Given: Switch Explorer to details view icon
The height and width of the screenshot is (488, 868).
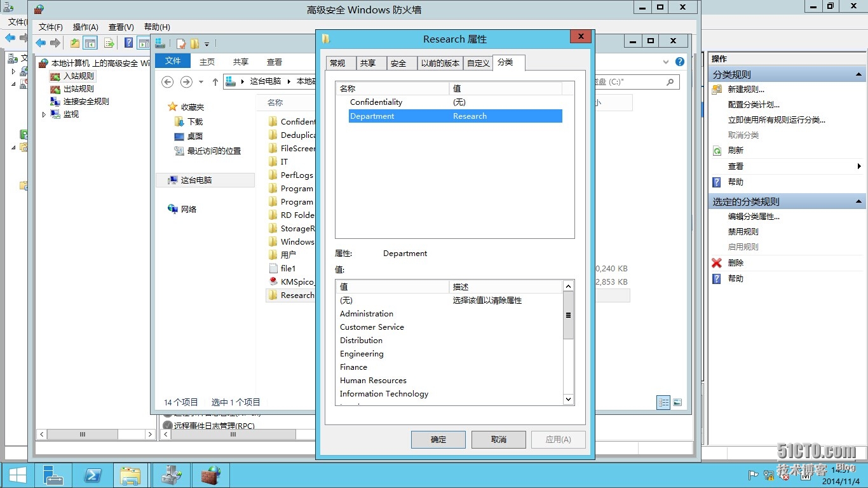Looking at the screenshot, I should click(x=663, y=402).
